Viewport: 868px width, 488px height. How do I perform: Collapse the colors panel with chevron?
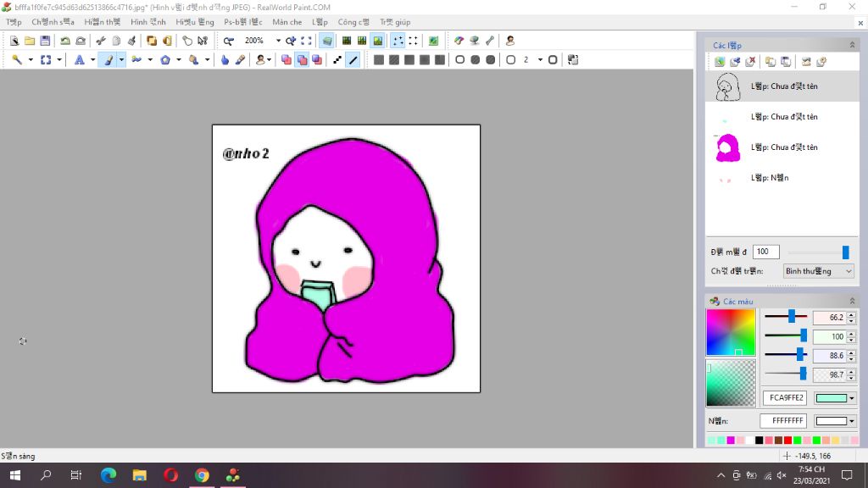point(852,301)
